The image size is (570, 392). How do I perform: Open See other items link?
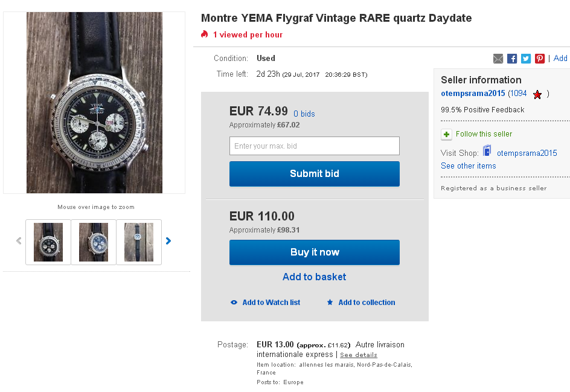point(469,166)
